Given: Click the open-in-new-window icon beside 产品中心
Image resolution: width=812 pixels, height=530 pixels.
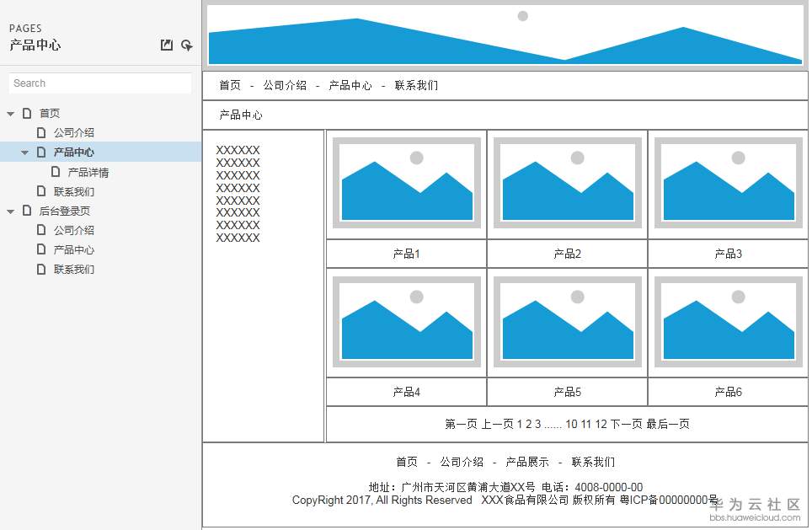Looking at the screenshot, I should click(166, 45).
